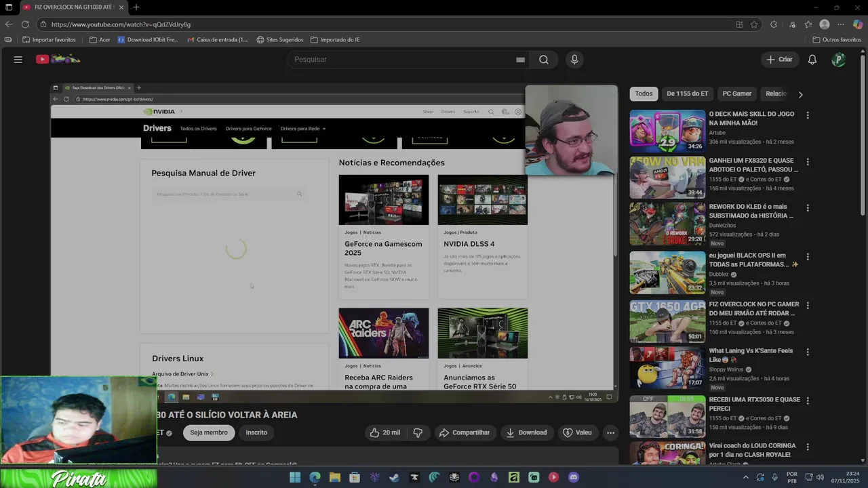Open options for the 'GANHEI UM FX8320' video
Screen dimensions: 868x488
(808, 162)
